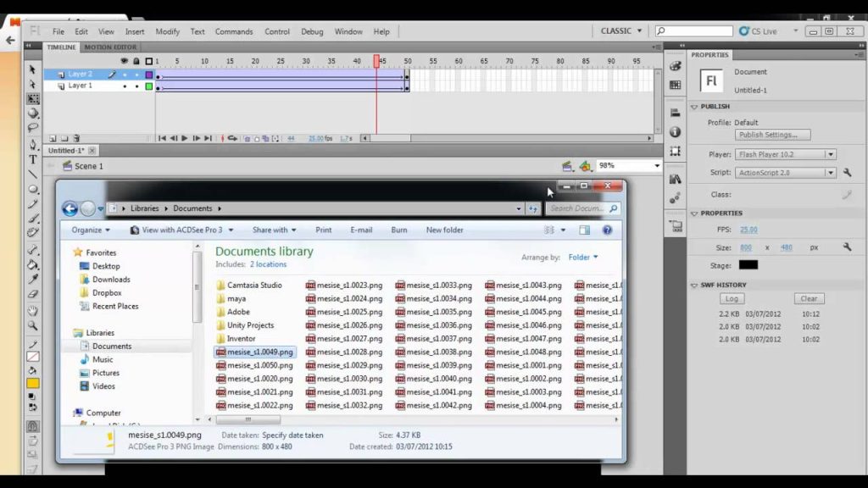This screenshot has width=868, height=488.
Task: Select file mesise_s1.0050.png
Action: (x=254, y=365)
